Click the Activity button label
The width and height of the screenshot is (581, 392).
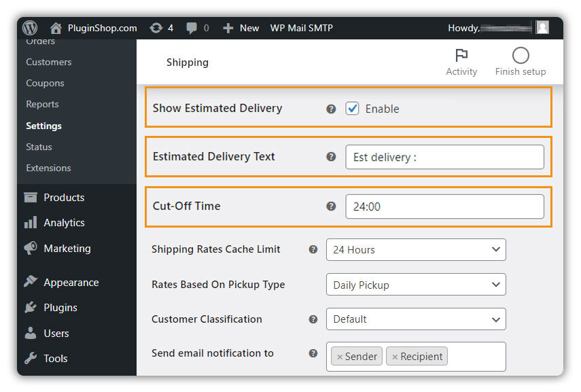click(461, 71)
